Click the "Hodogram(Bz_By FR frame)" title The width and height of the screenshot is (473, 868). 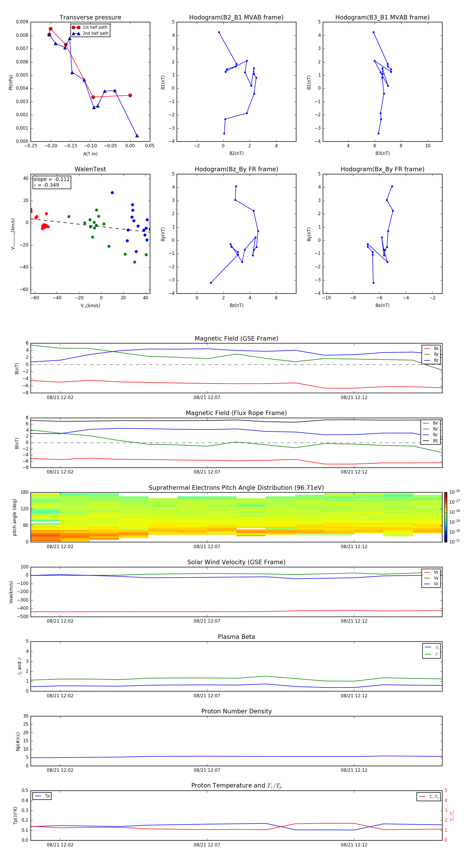[236, 169]
